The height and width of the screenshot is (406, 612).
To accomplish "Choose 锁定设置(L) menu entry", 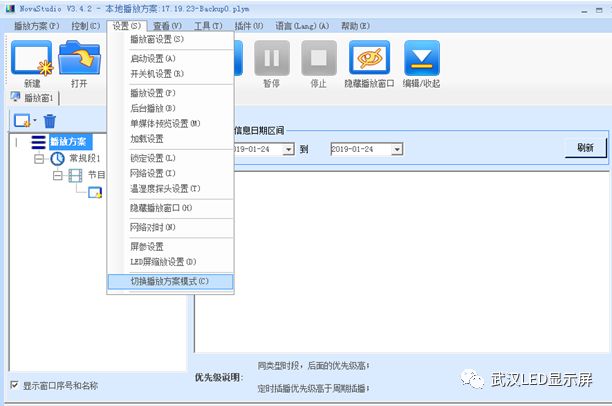I will pyautogui.click(x=171, y=158).
